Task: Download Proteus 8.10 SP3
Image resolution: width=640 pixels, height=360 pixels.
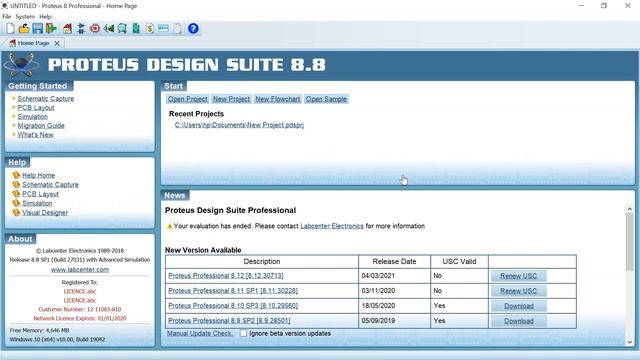Action: [x=518, y=306]
